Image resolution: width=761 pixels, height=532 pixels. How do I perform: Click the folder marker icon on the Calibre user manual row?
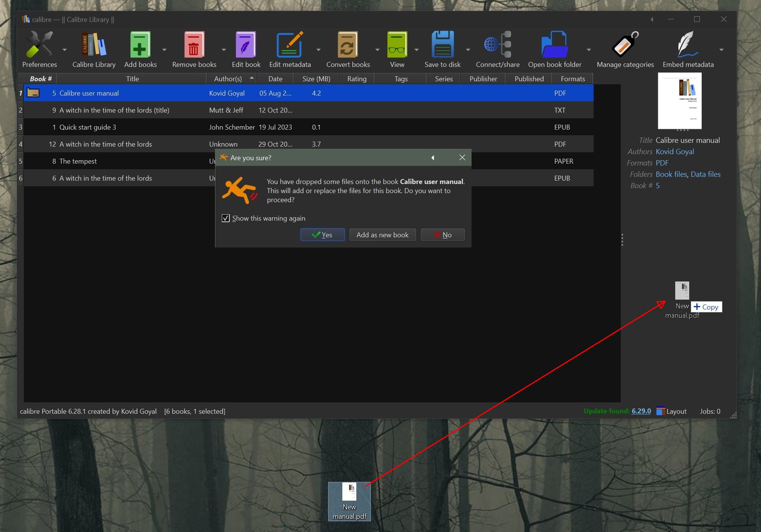tap(33, 93)
